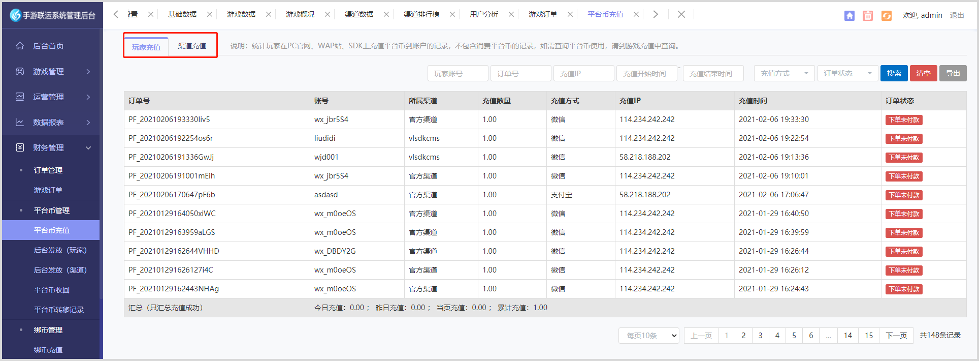Open the 用户分析 tab
The image size is (980, 361).
point(484,14)
